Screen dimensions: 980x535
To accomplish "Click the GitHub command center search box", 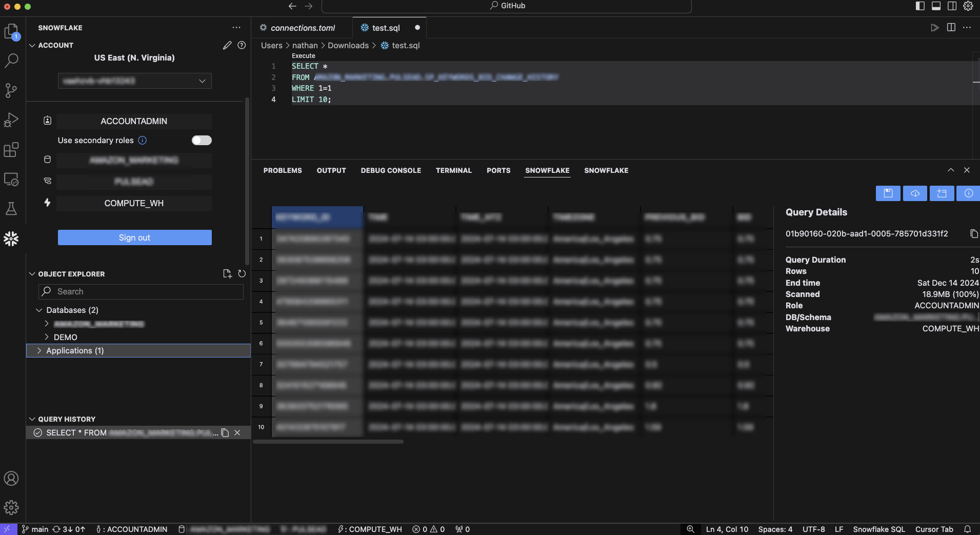I will coord(507,6).
